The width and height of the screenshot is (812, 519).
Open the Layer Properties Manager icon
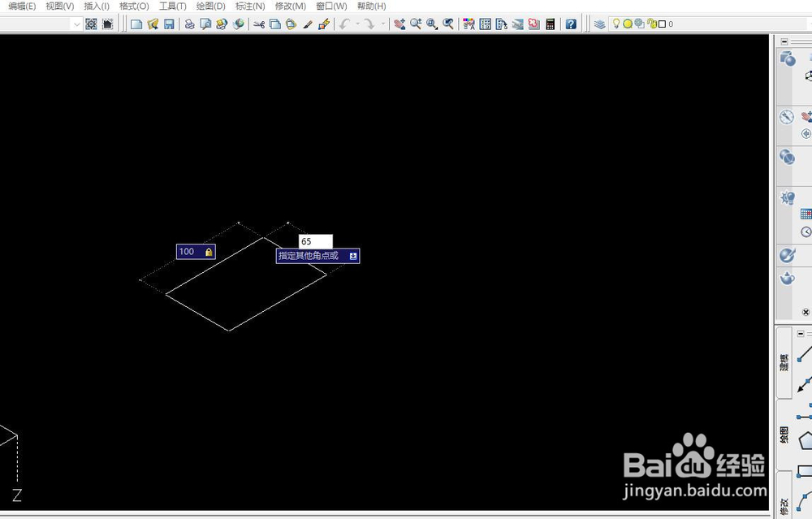[x=600, y=24]
